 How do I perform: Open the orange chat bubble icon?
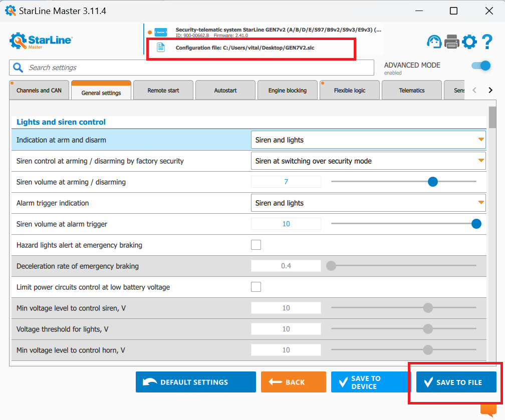[488, 410]
